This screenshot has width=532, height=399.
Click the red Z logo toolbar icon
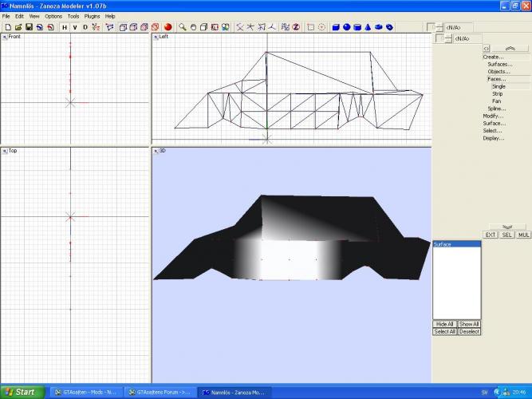point(295,26)
